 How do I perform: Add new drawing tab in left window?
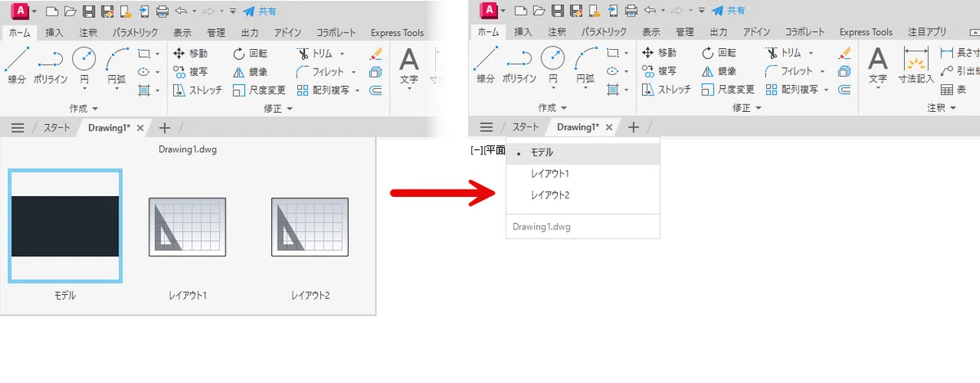click(164, 127)
